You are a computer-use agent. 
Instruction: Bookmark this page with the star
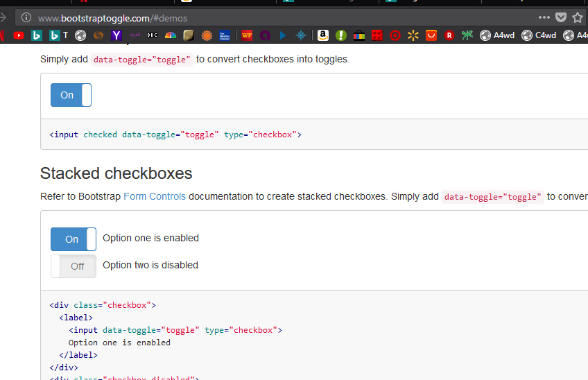coord(578,17)
